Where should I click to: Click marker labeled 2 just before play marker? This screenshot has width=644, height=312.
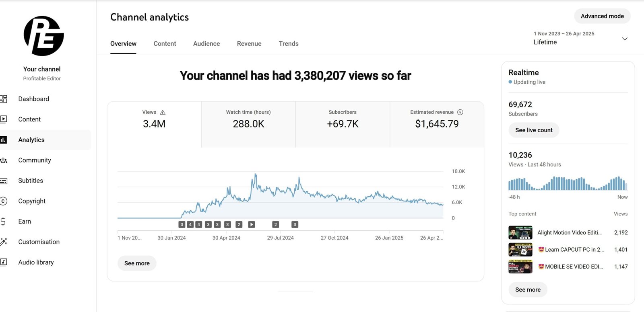239,224
